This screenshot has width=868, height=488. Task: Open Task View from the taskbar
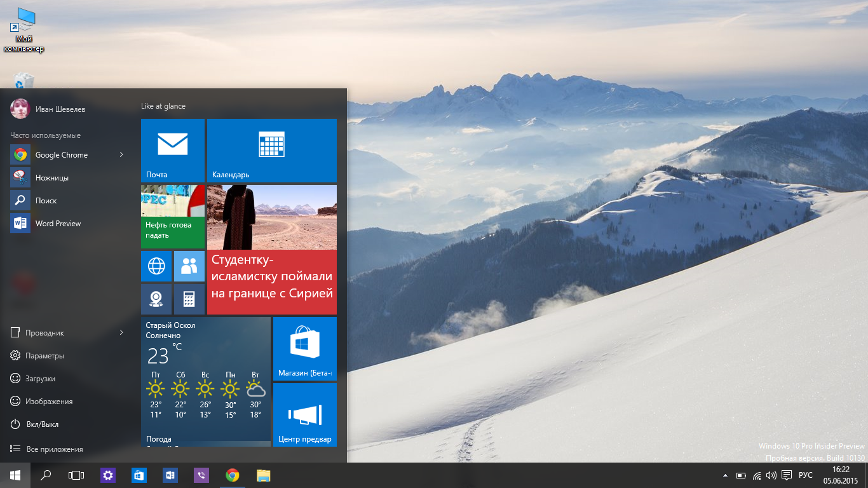coord(76,475)
